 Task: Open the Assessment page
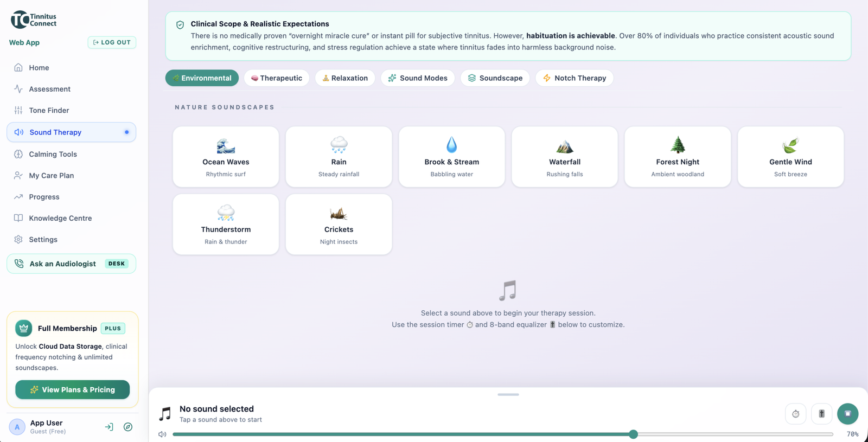[x=71, y=89]
